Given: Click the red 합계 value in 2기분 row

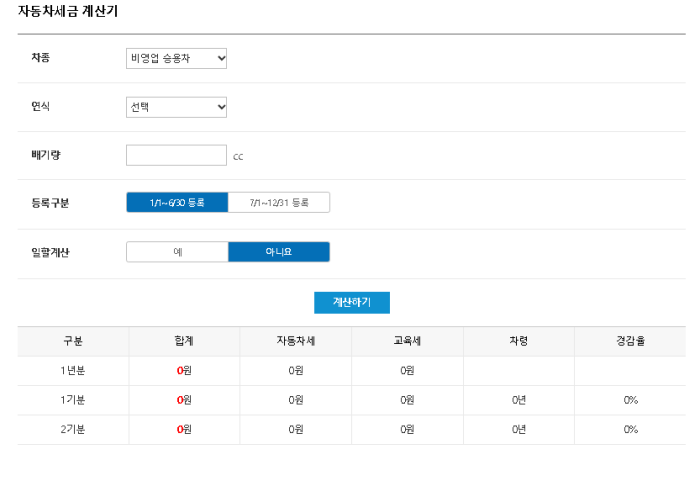Looking at the screenshot, I should [x=184, y=430].
